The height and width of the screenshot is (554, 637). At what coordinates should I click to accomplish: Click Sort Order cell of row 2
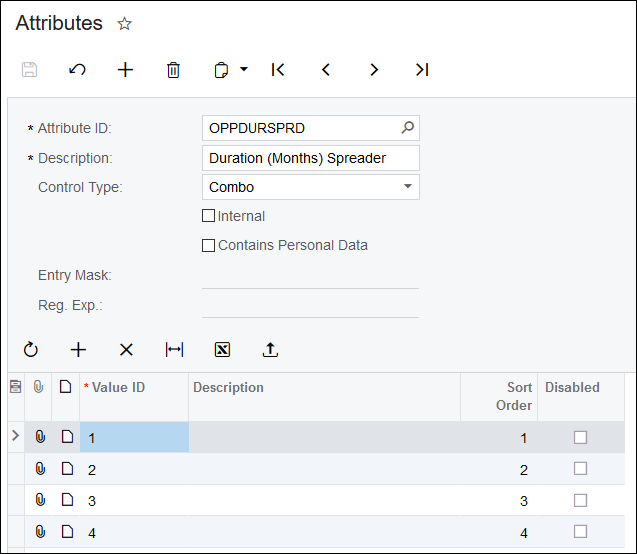(x=499, y=469)
